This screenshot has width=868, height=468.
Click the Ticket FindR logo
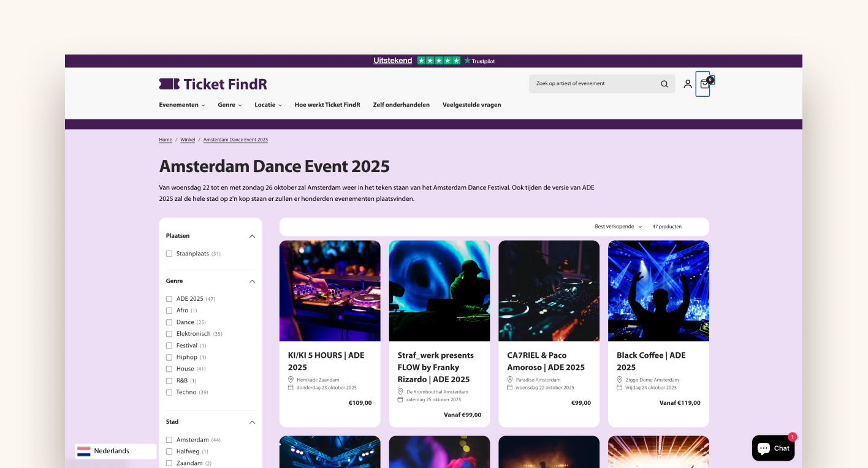(213, 84)
